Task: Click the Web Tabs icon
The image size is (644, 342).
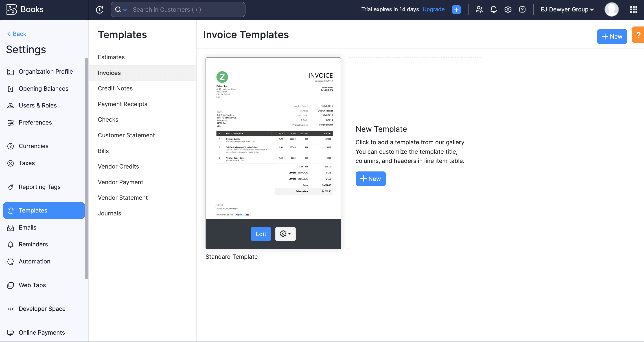Action: [x=11, y=285]
